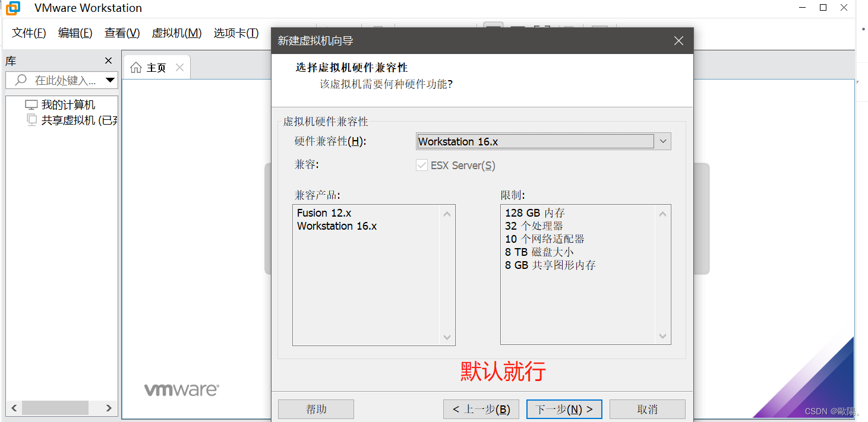Click the 帮助 button
This screenshot has width=868, height=422.
tap(316, 410)
